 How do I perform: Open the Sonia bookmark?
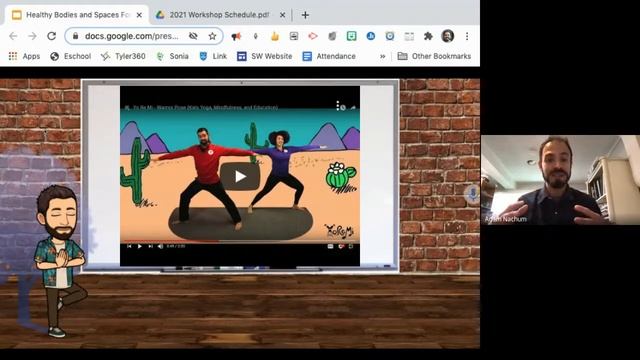pos(172,56)
